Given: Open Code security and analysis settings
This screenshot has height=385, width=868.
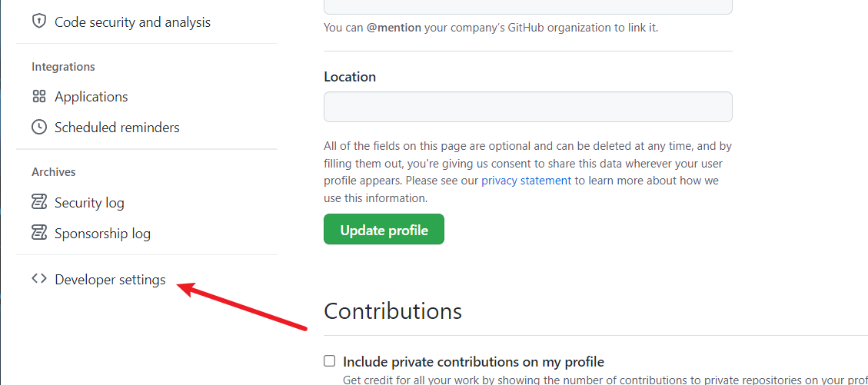Looking at the screenshot, I should (x=132, y=22).
